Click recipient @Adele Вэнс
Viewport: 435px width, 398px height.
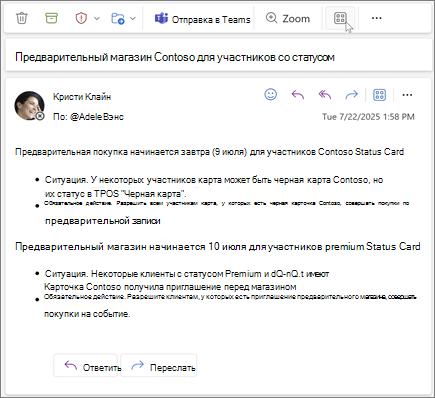97,117
